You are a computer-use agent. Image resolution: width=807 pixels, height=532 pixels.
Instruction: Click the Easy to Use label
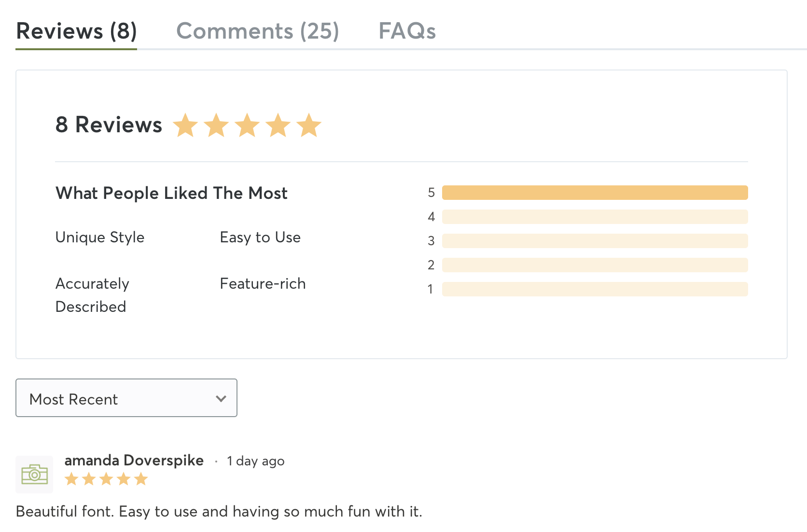(260, 238)
